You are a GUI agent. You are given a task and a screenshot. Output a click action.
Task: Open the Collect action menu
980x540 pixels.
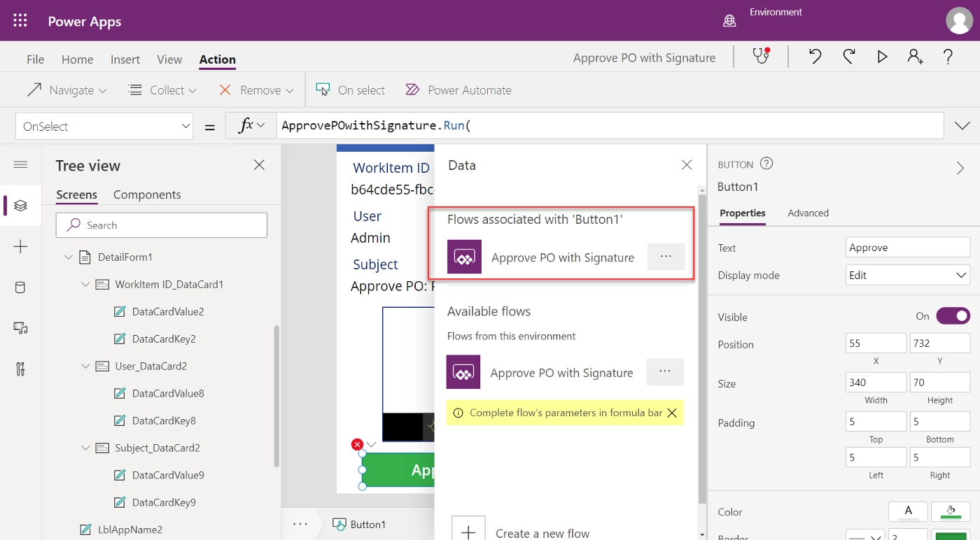[x=162, y=90]
